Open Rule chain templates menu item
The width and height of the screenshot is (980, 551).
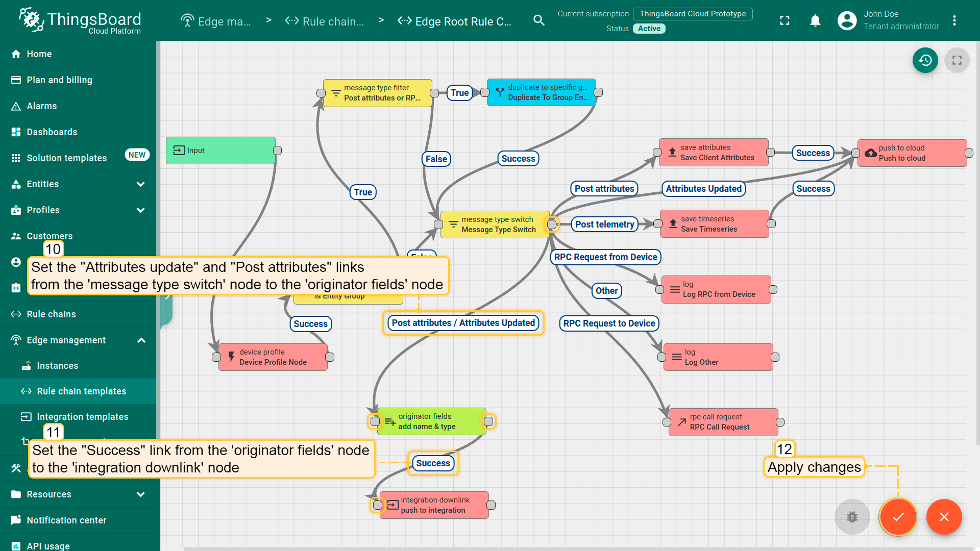pyautogui.click(x=81, y=391)
